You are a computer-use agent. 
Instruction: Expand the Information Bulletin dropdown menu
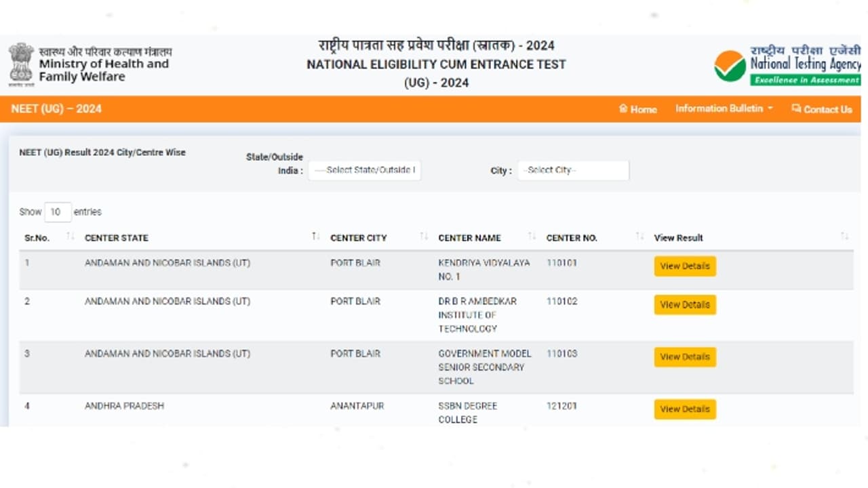pyautogui.click(x=723, y=108)
